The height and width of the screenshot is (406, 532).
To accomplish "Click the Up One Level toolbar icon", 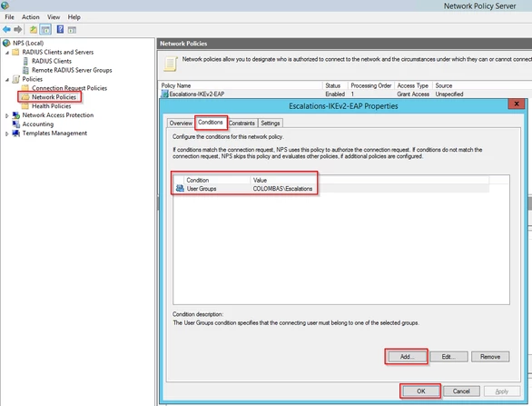I will (x=34, y=30).
